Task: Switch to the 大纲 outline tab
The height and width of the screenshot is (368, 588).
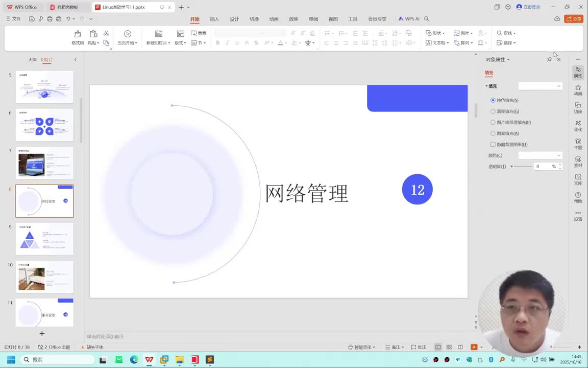Action: tap(33, 59)
